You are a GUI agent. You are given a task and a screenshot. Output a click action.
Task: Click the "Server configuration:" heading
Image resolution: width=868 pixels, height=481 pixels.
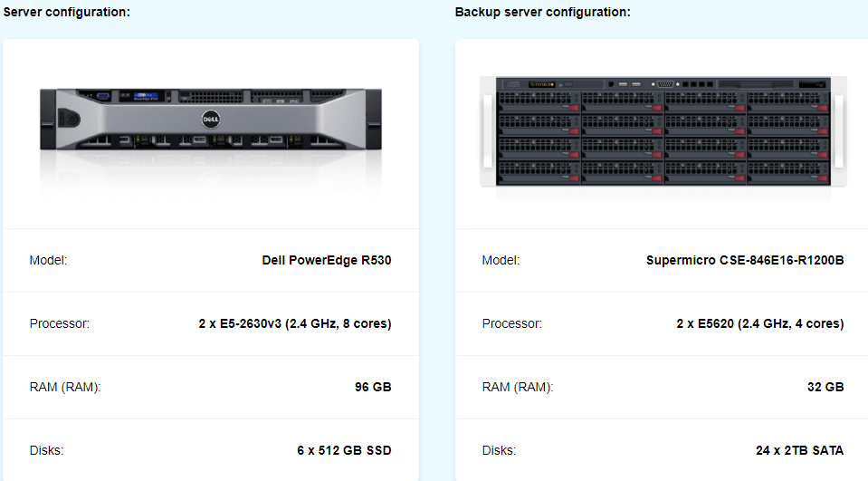point(67,12)
